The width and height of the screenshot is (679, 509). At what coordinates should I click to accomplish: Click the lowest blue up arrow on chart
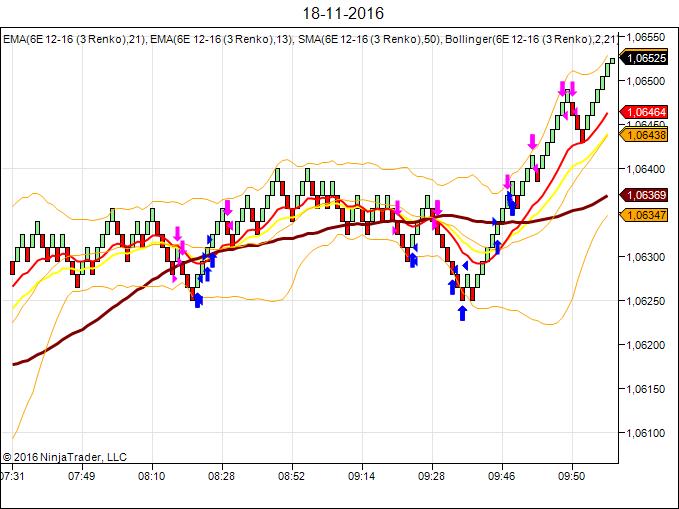(x=462, y=313)
